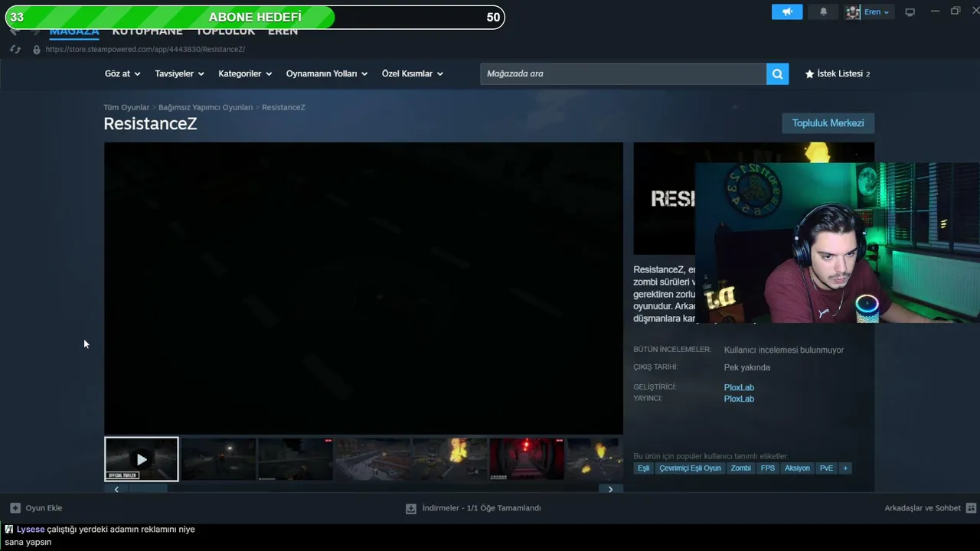Click the magnifier search button
Image resolution: width=980 pixels, height=551 pixels.
pyautogui.click(x=777, y=73)
